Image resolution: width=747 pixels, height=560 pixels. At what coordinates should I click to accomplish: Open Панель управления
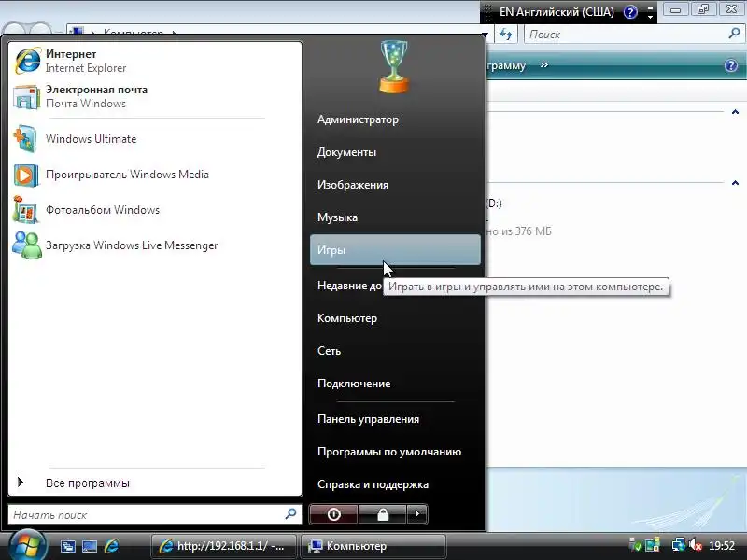point(395,419)
